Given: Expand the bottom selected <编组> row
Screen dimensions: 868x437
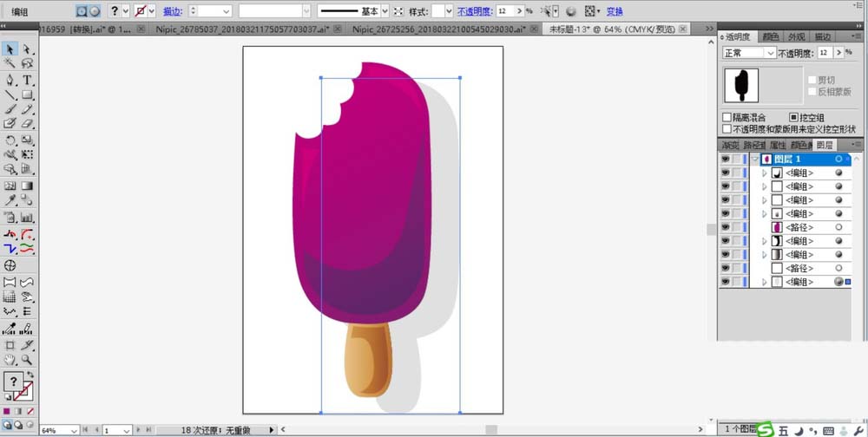Looking at the screenshot, I should click(765, 282).
